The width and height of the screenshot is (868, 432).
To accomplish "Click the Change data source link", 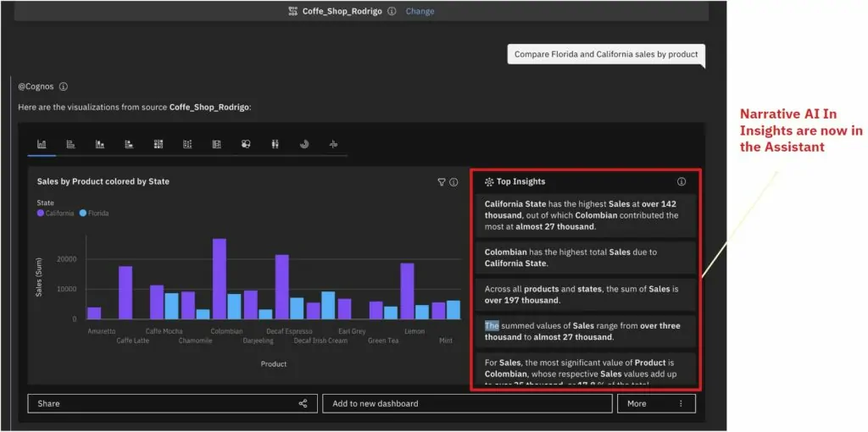I will [420, 12].
